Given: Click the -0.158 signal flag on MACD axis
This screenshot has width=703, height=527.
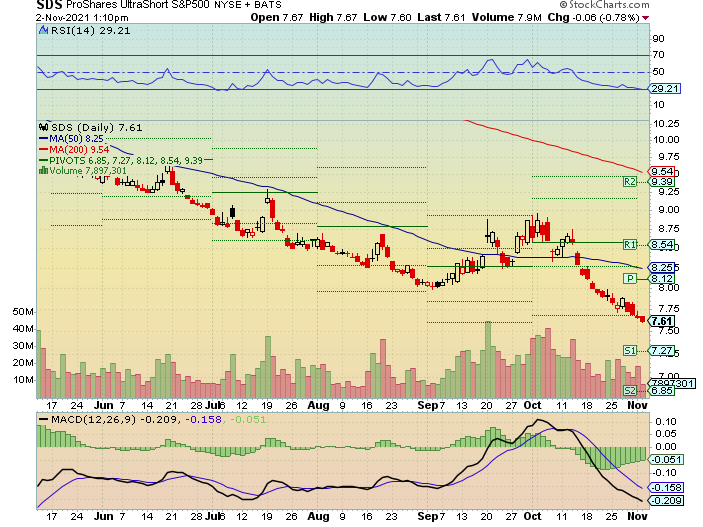Looking at the screenshot, I should pos(667,487).
